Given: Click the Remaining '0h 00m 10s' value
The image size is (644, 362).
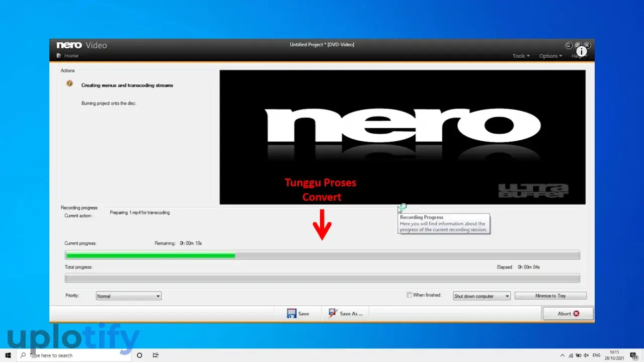Looking at the screenshot, I should point(191,243).
